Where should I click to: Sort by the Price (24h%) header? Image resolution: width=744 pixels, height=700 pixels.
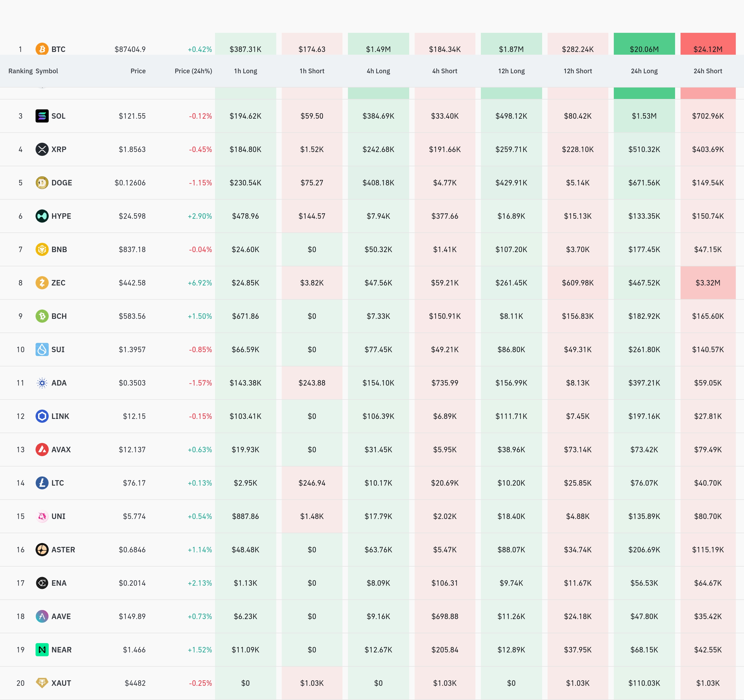[x=193, y=71]
